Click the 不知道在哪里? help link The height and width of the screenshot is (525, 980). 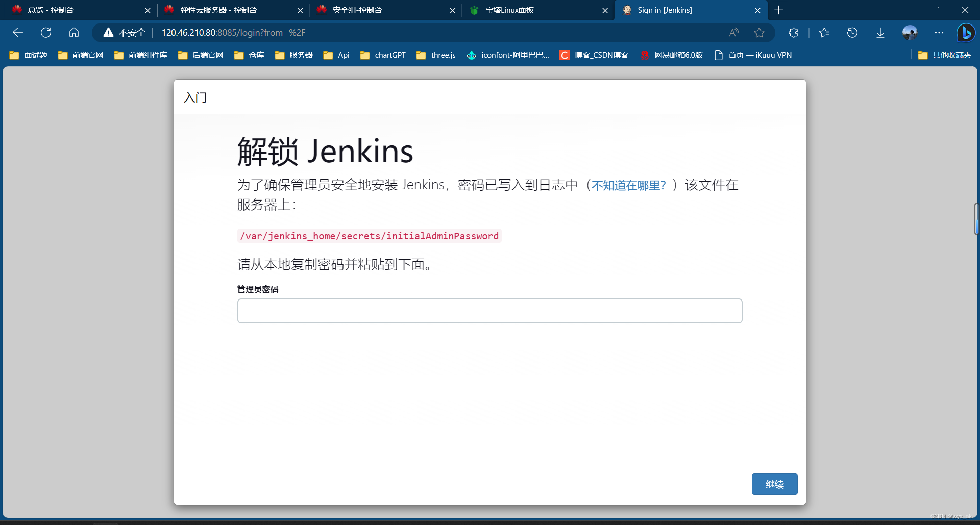[x=629, y=185]
